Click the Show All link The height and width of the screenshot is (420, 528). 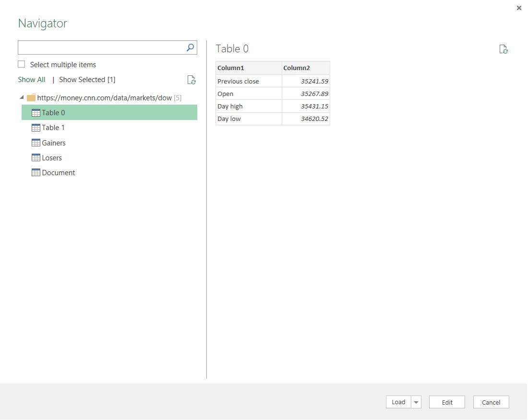(32, 80)
